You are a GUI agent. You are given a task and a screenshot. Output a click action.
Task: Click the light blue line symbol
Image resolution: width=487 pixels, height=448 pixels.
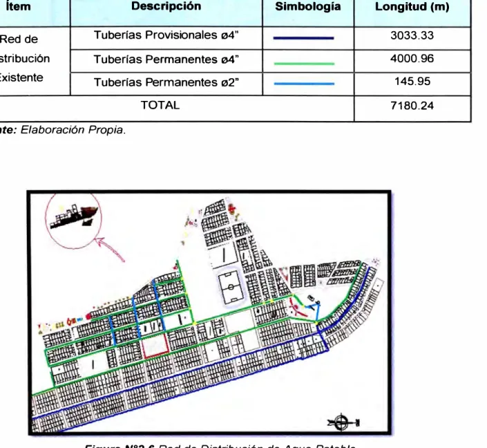pos(304,84)
